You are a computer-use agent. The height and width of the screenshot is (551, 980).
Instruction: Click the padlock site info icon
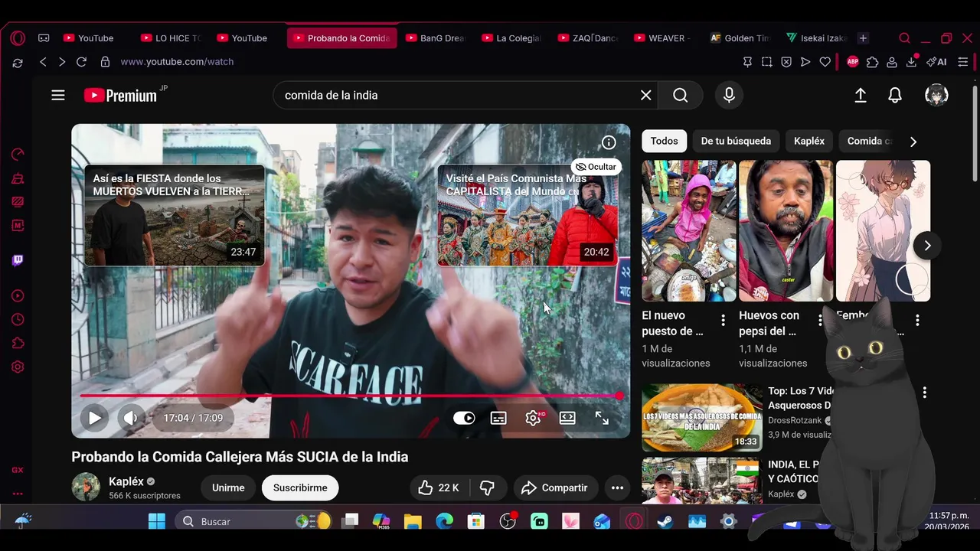pos(105,62)
